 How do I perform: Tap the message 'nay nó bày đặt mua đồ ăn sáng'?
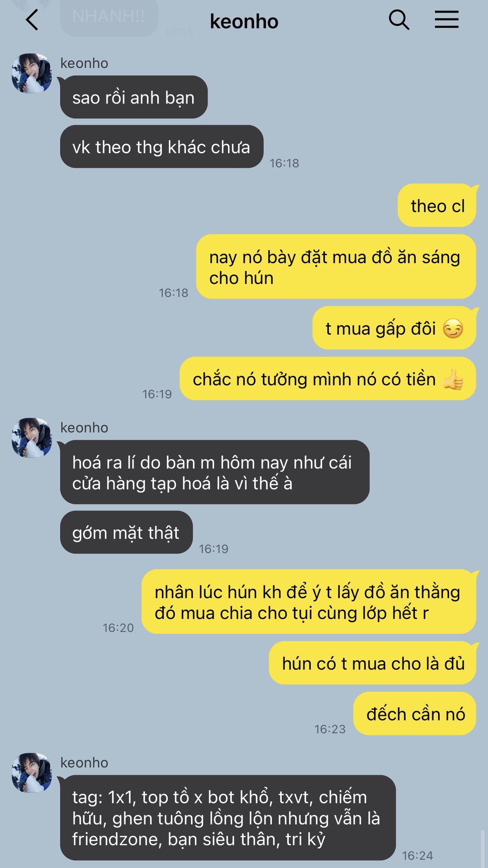(x=336, y=267)
